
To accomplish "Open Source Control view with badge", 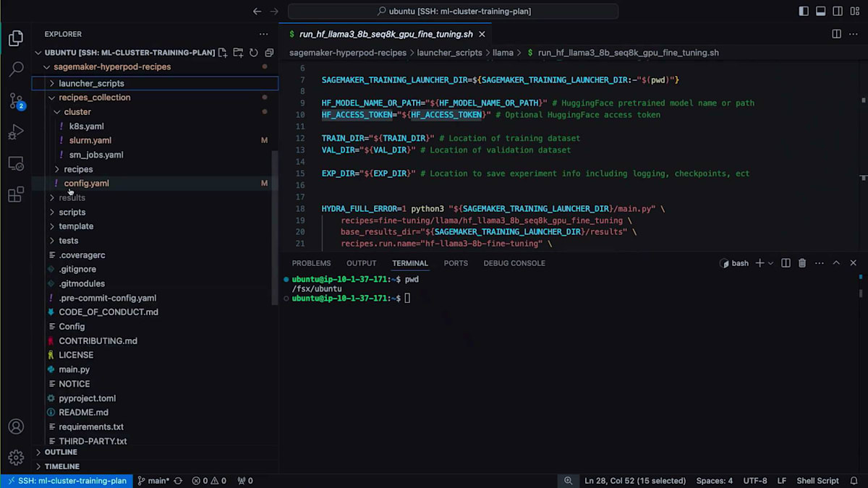I will point(16,101).
